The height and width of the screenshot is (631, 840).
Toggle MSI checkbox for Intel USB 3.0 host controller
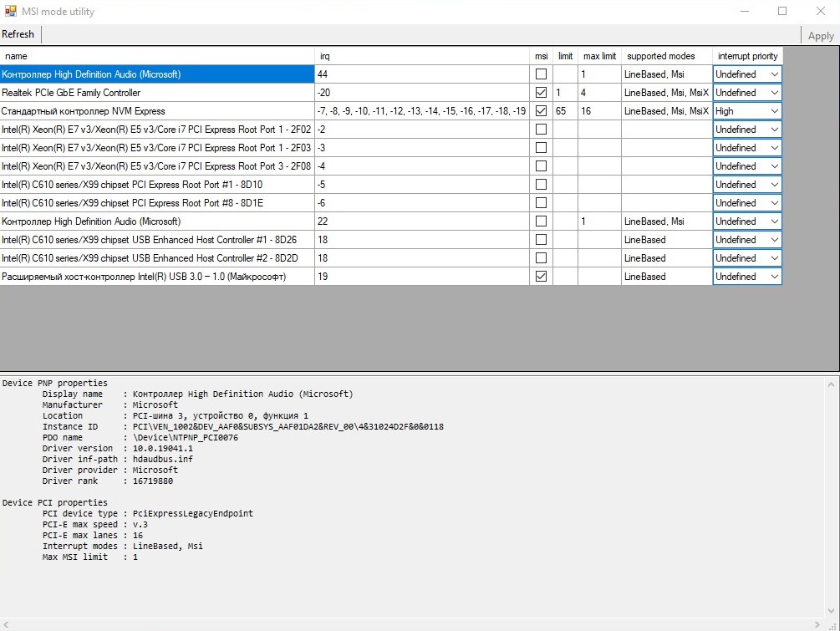[541, 277]
